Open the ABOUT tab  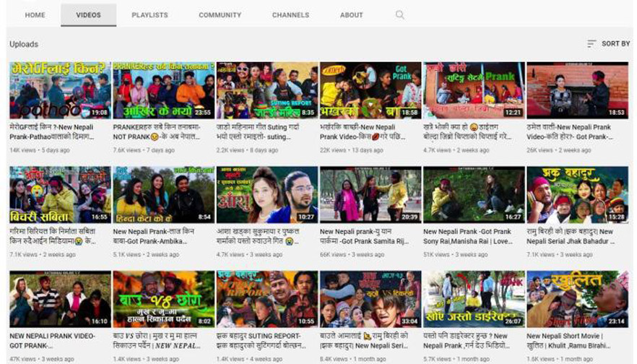352,15
